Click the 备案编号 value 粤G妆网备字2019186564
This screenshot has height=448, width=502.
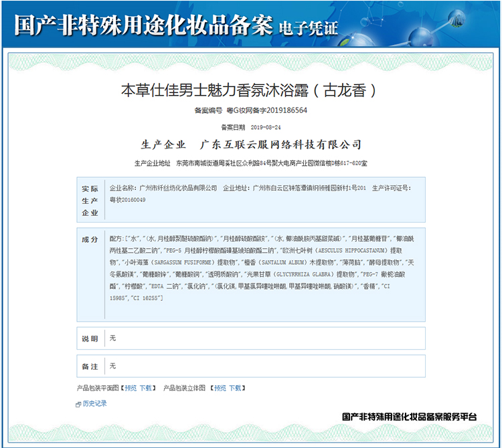click(x=266, y=110)
